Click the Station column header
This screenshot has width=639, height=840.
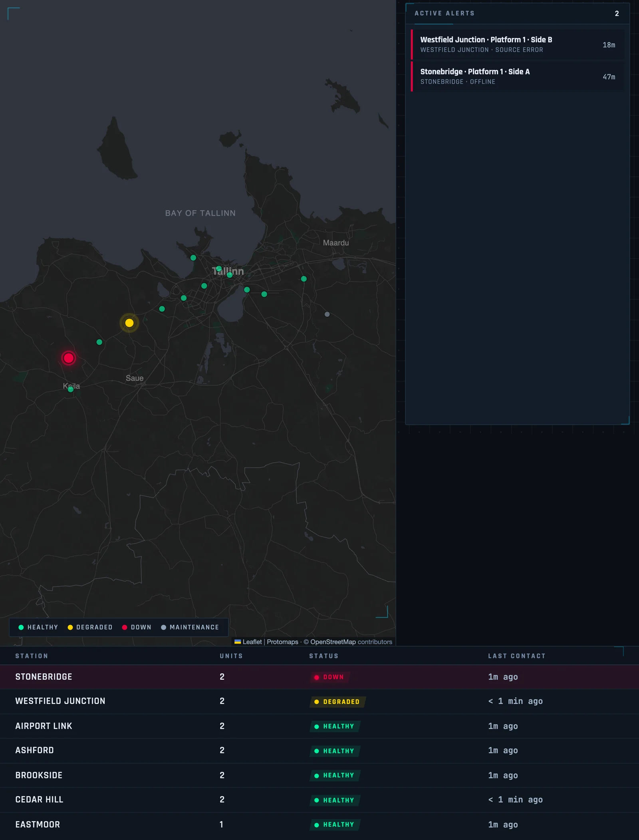[x=32, y=656]
